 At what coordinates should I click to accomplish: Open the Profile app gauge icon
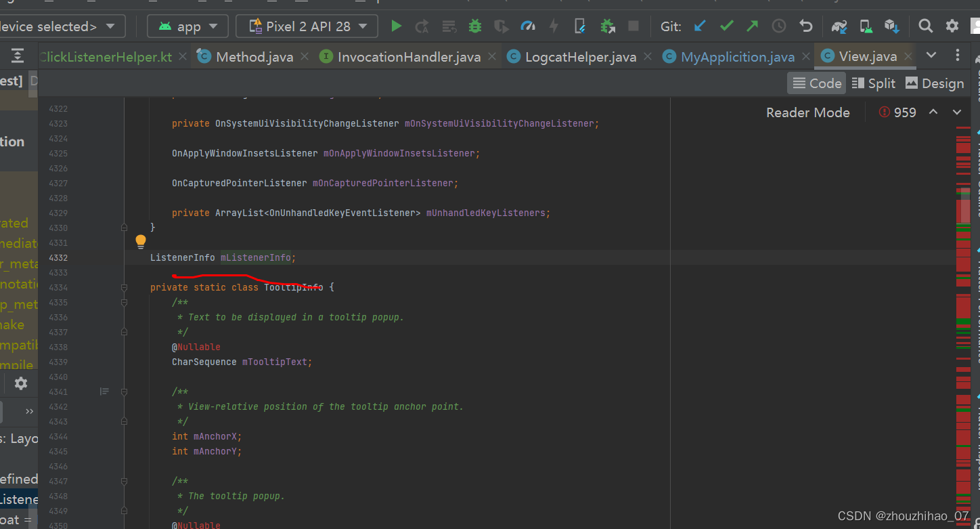click(x=528, y=26)
